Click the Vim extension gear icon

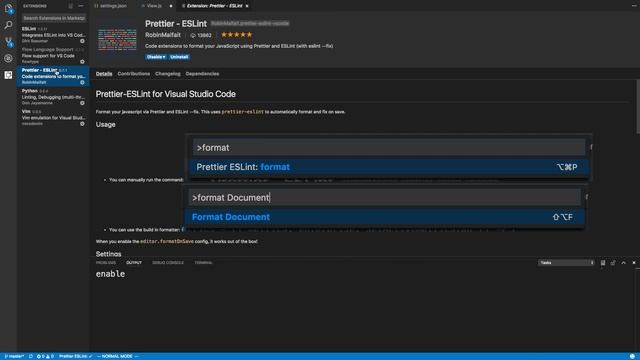[x=82, y=124]
